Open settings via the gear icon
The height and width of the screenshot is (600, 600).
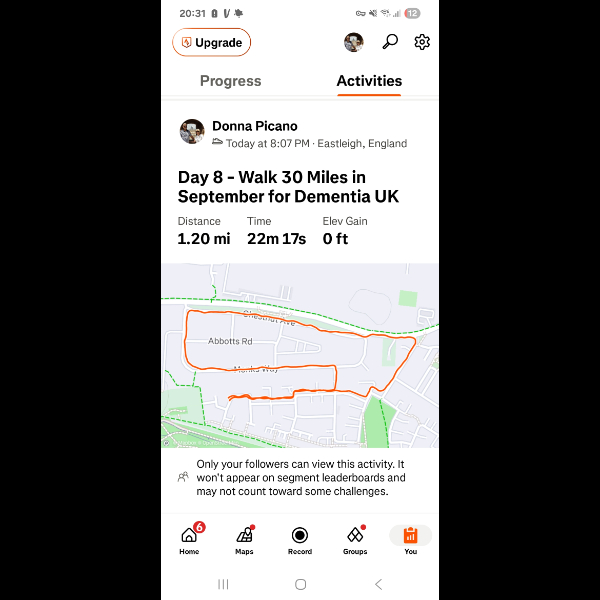422,42
